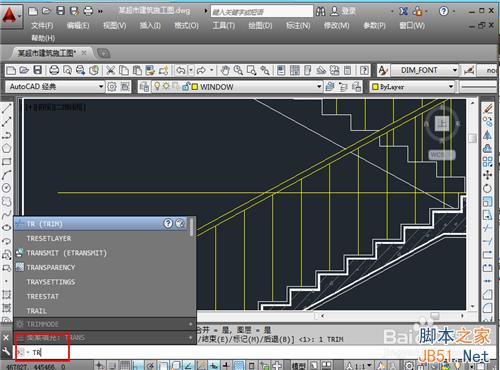Toggle Ortho mode in status bar
The width and height of the screenshot is (500, 370).
137,366
